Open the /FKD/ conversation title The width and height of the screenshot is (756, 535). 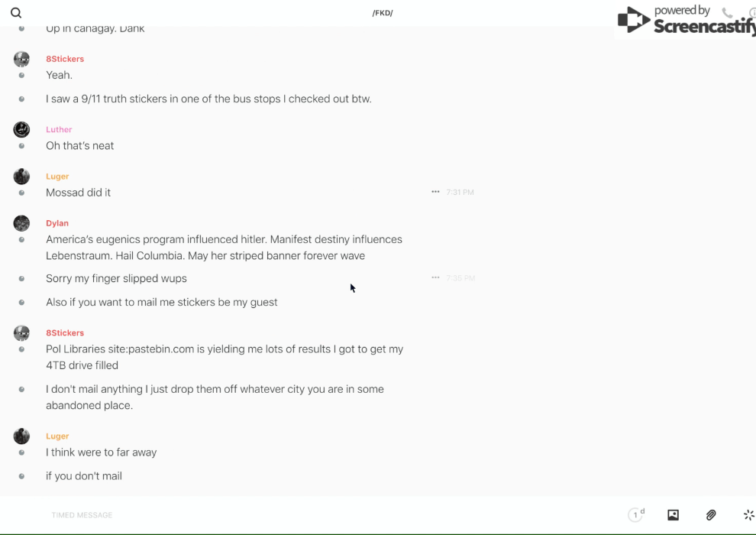tap(383, 13)
